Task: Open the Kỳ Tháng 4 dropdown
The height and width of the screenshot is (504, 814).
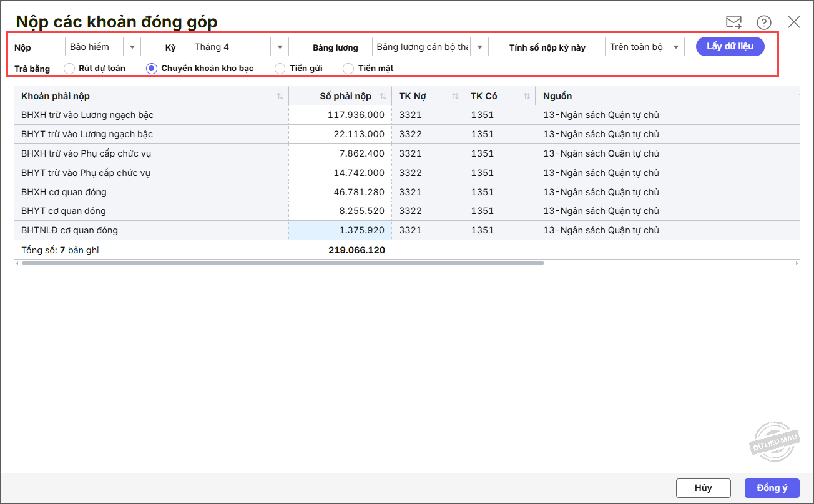Action: pyautogui.click(x=279, y=47)
